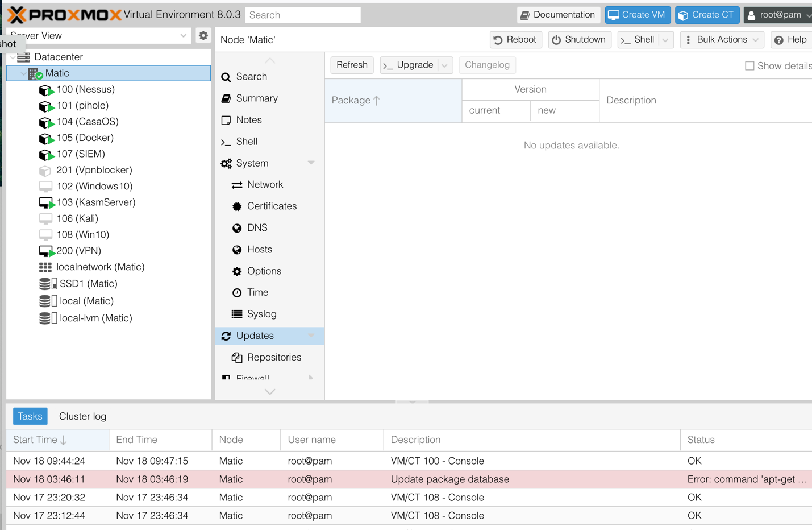Open the root@pam user menu
Image resolution: width=812 pixels, height=530 pixels.
pos(778,15)
